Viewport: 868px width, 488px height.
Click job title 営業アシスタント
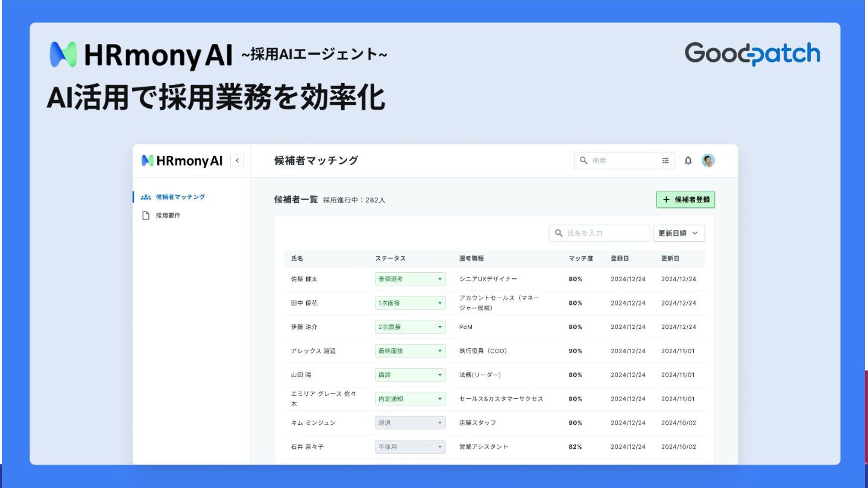tap(484, 447)
